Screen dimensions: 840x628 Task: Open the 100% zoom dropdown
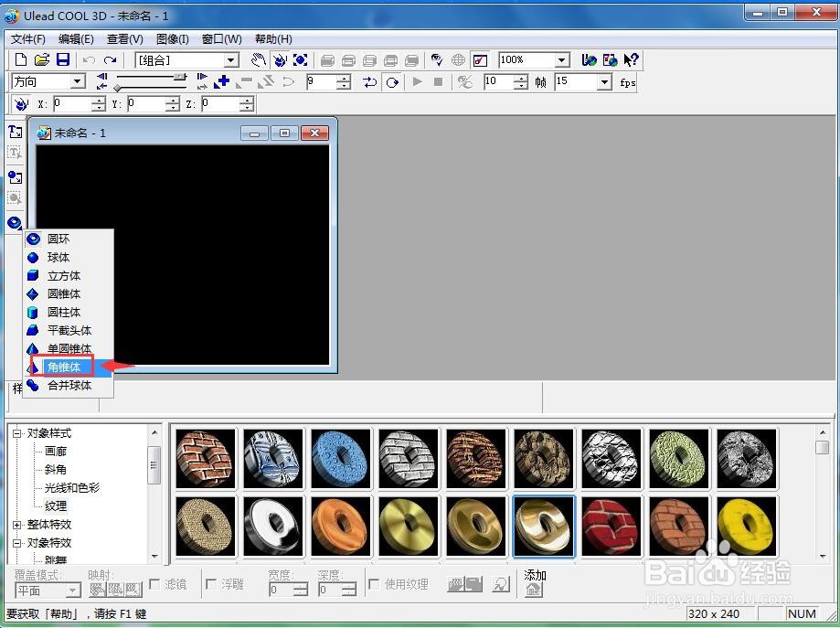click(x=561, y=60)
